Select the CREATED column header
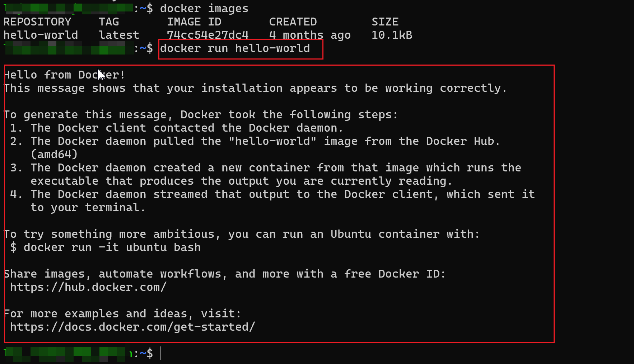Image resolution: width=634 pixels, height=364 pixels. (x=293, y=22)
